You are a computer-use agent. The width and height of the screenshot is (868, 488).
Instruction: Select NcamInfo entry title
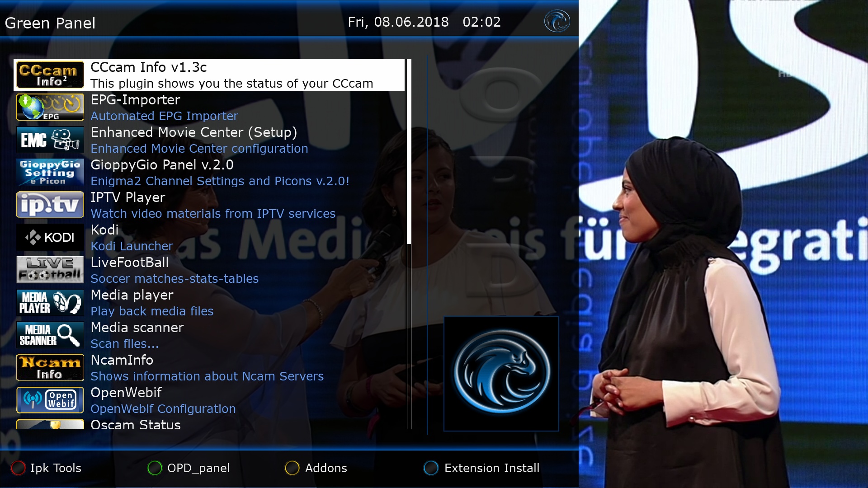pos(122,360)
